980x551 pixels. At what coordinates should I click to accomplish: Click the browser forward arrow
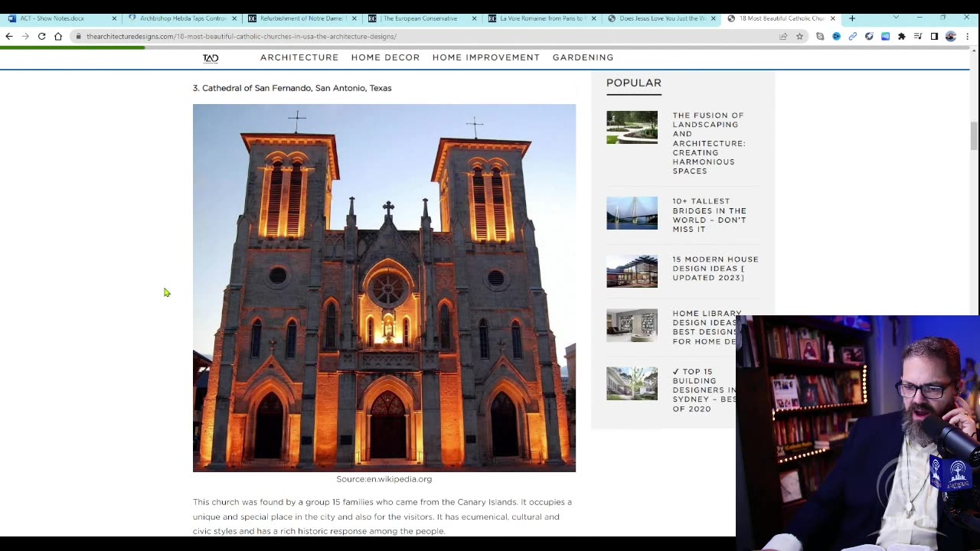pyautogui.click(x=25, y=36)
